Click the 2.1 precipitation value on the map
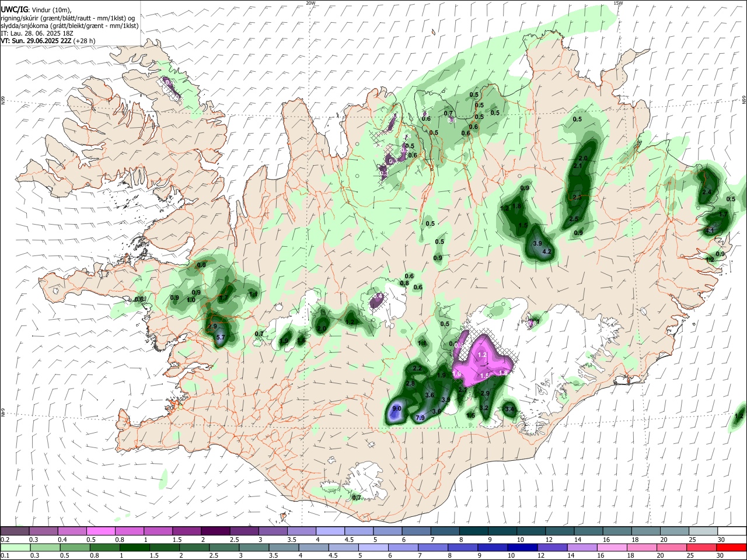 pos(578,166)
